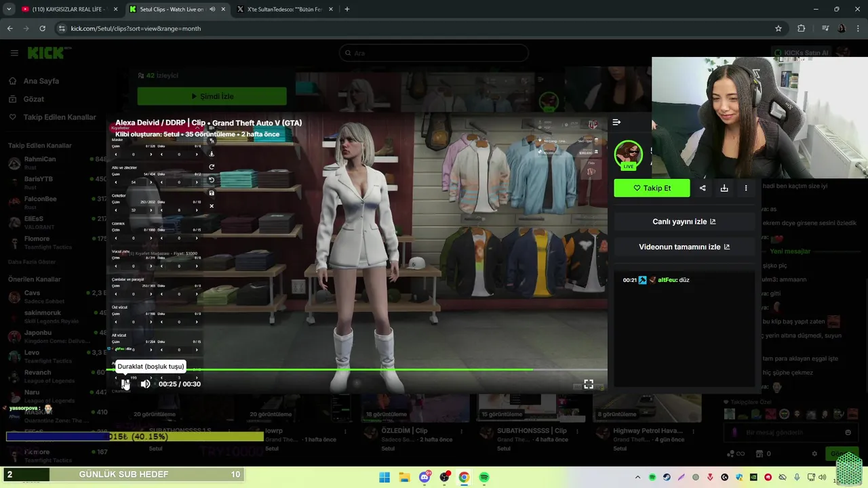Open Discord from the taskbar

(x=425, y=477)
